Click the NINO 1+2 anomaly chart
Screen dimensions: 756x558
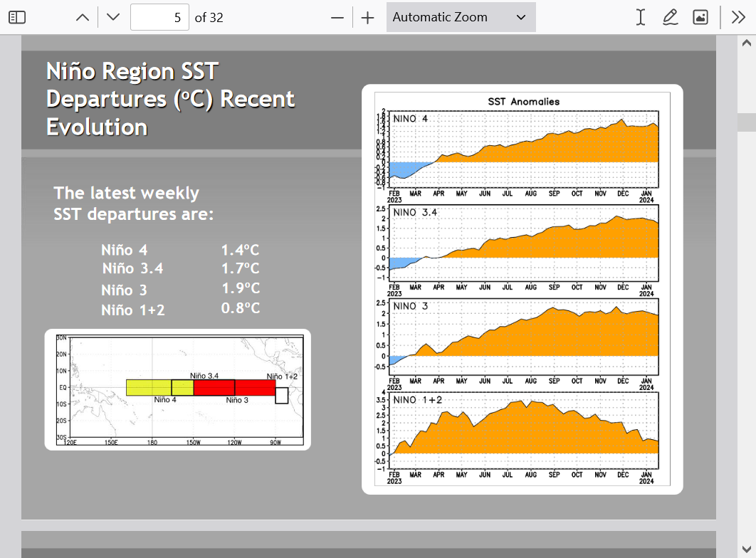(523, 431)
